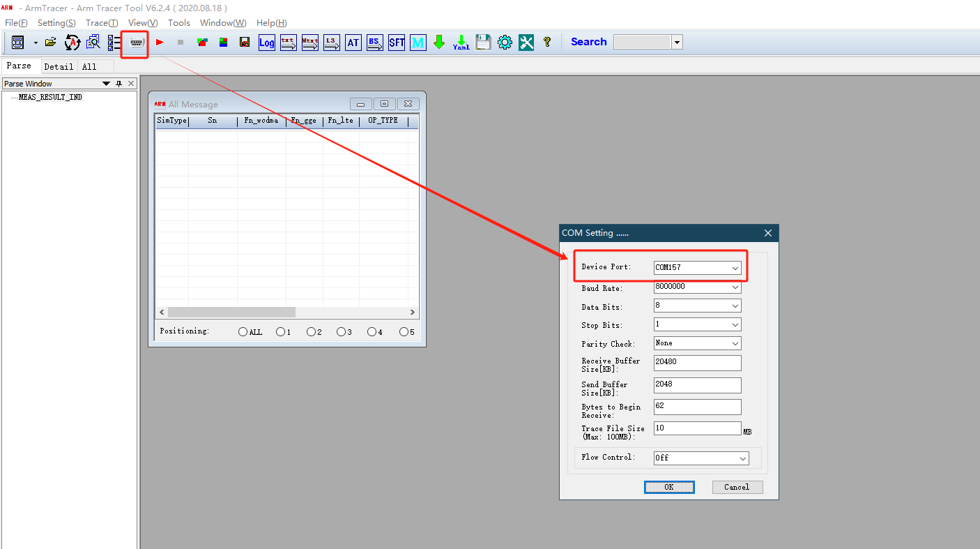Click OK in COM Setting dialog

click(668, 487)
